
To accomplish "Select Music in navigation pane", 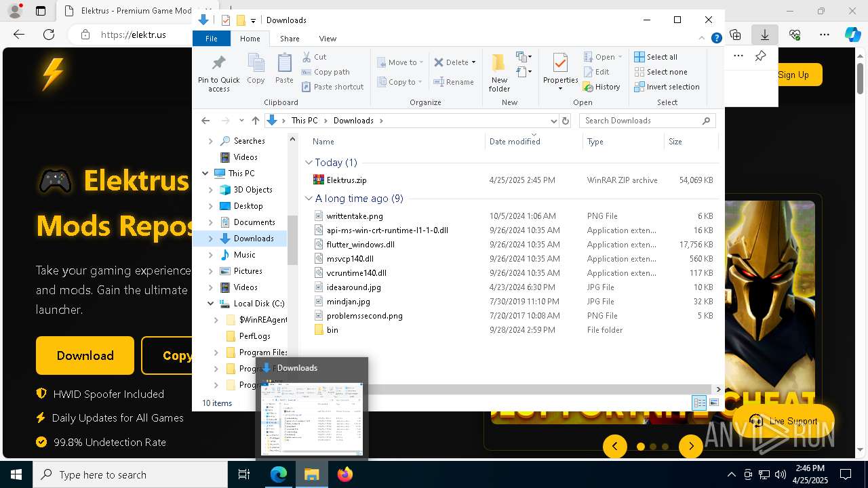I will point(244,255).
